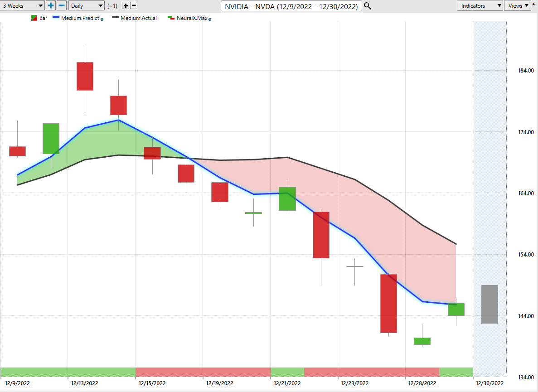This screenshot has width=538, height=392.
Task: Click the 164.00 price axis label
Action: pos(526,194)
